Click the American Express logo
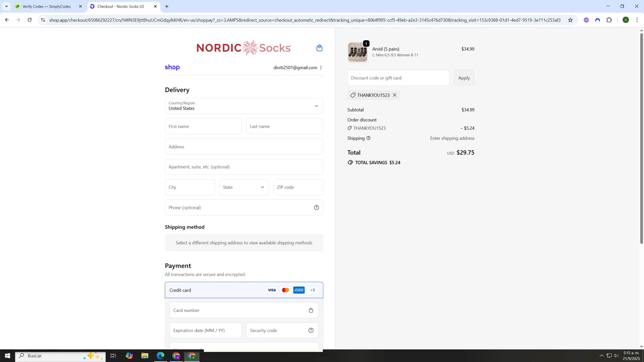This screenshot has width=644, height=362. (299, 290)
